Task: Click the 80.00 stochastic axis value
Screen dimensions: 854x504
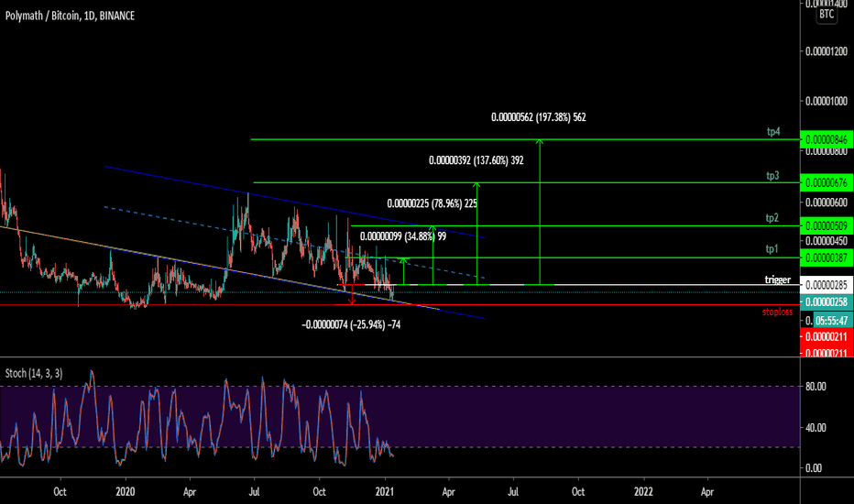Action: pyautogui.click(x=816, y=387)
